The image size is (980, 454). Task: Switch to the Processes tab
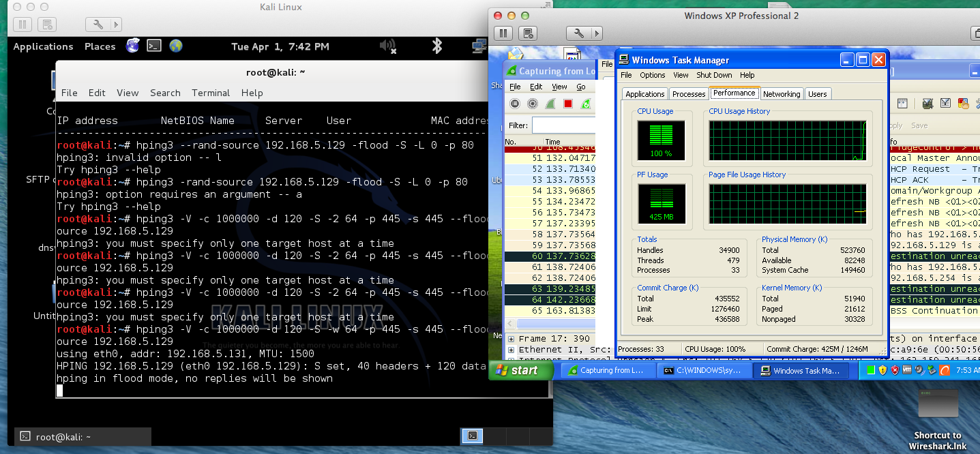(x=688, y=94)
